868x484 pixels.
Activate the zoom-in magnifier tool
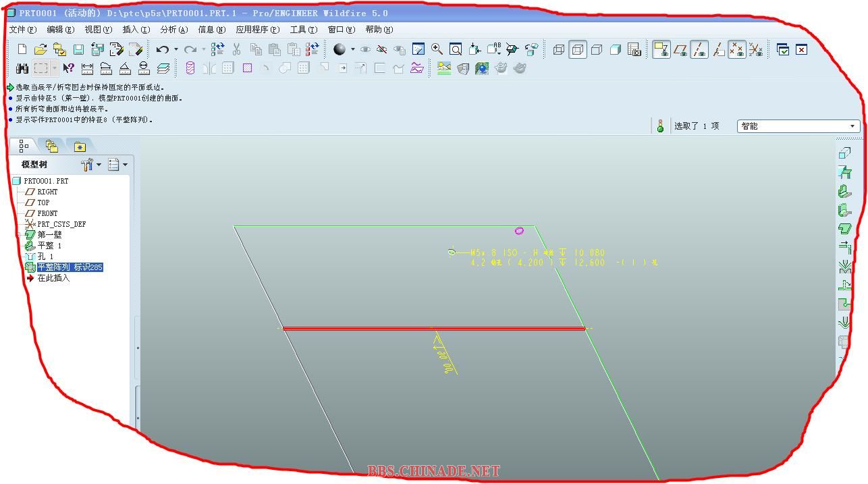[x=437, y=49]
